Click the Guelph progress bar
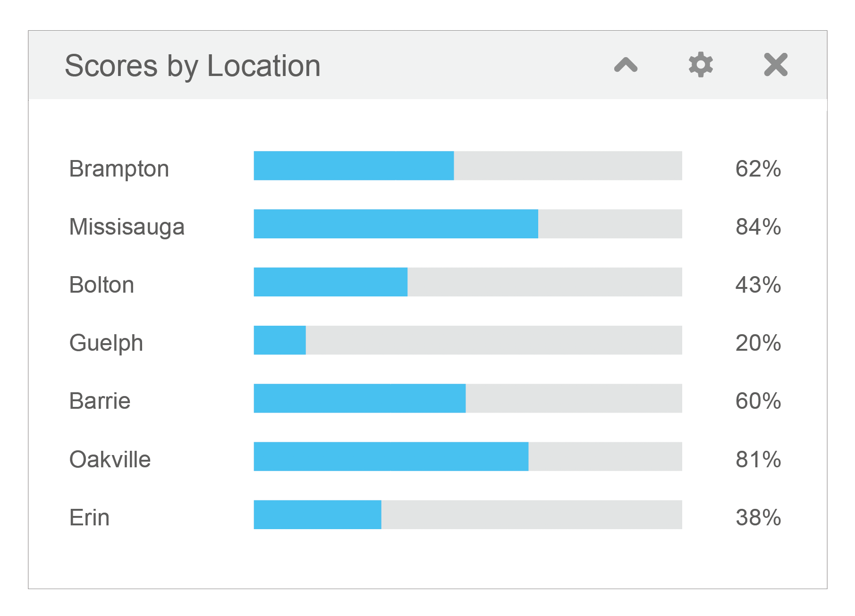The image size is (855, 616). pyautogui.click(x=467, y=340)
